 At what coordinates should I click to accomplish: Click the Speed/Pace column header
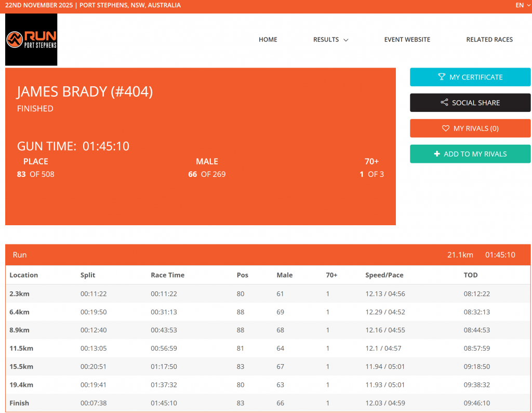click(384, 275)
